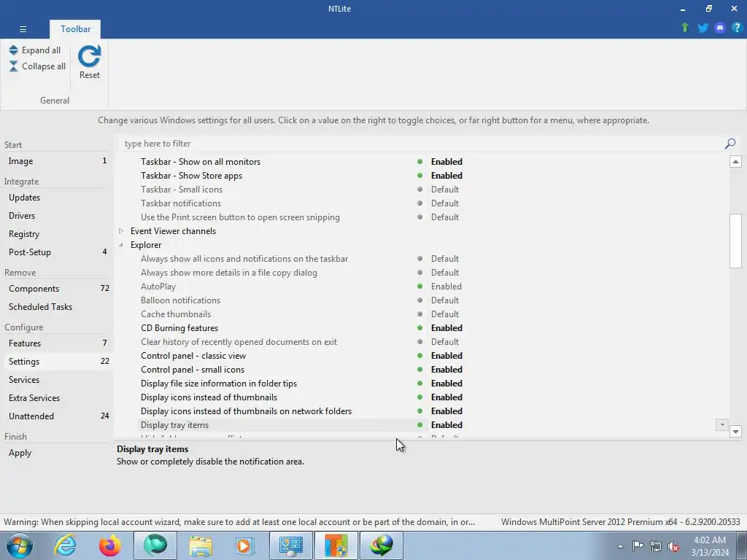Click the taskbar clock showing 4:02 AM
747x560 pixels.
click(x=710, y=546)
